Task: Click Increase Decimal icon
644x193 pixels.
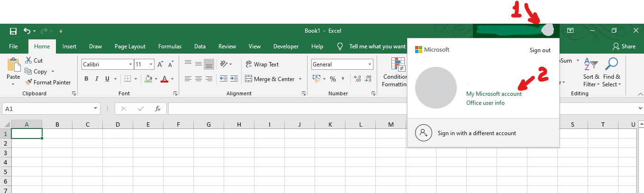Action: [x=357, y=79]
